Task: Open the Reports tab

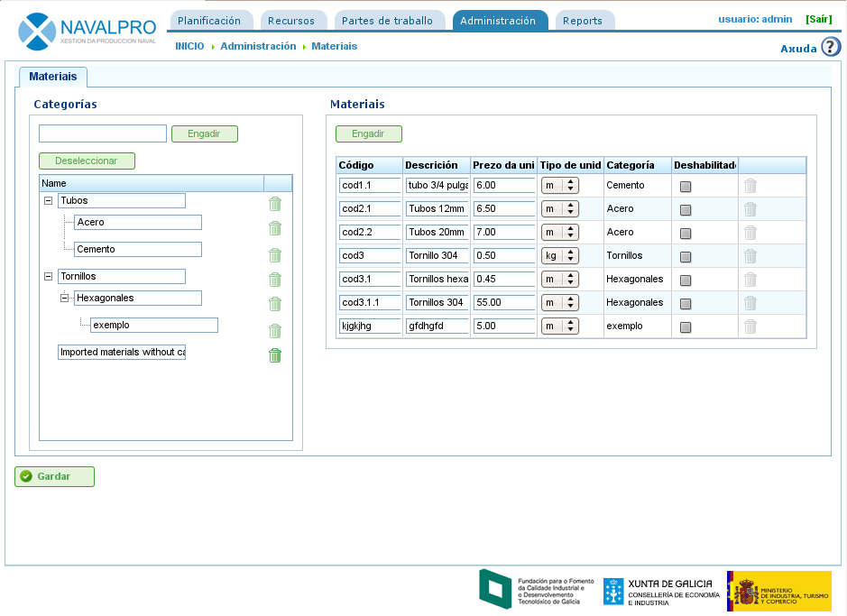Action: point(583,21)
